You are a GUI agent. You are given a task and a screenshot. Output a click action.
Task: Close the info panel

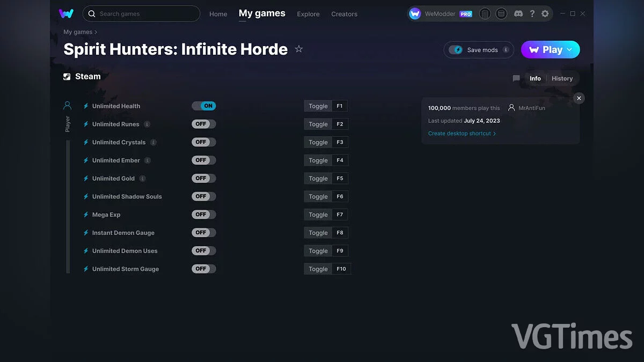coord(579,98)
